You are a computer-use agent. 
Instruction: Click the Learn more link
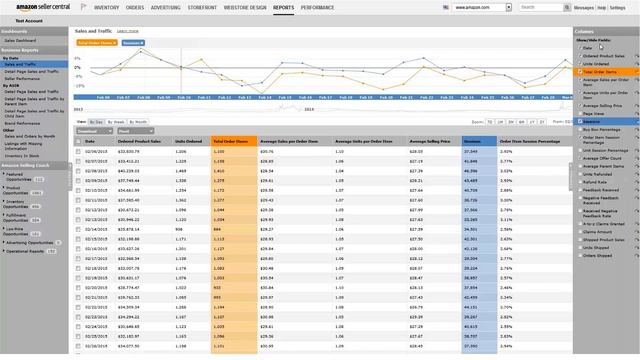[127, 31]
